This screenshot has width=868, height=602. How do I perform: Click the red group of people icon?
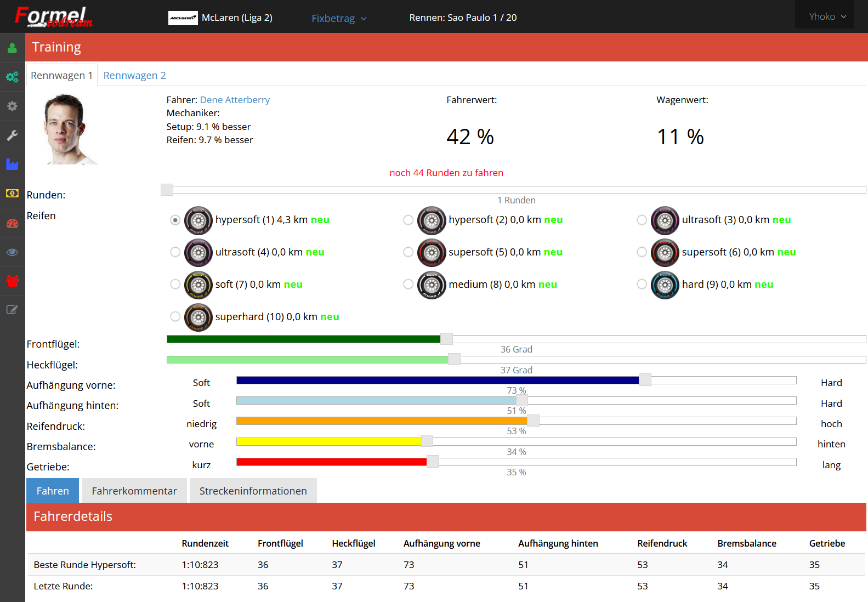[x=12, y=281]
